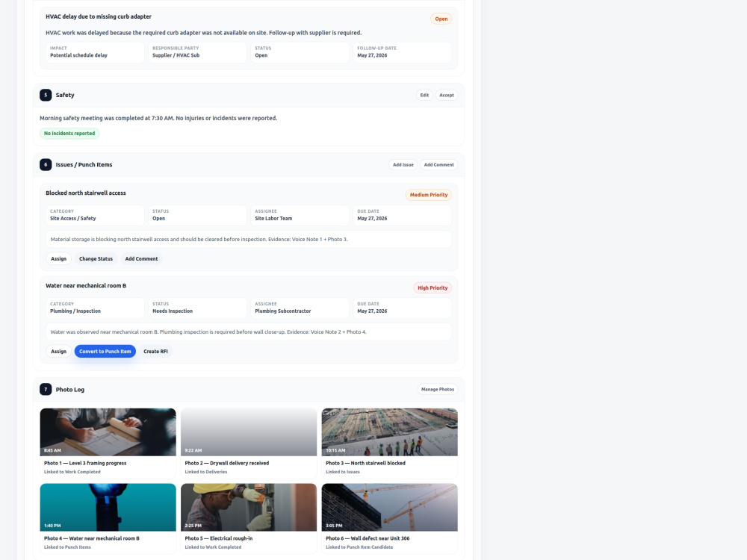The width and height of the screenshot is (747, 560).
Task: Click the Open status badge on HVAC delay
Action: tap(441, 19)
